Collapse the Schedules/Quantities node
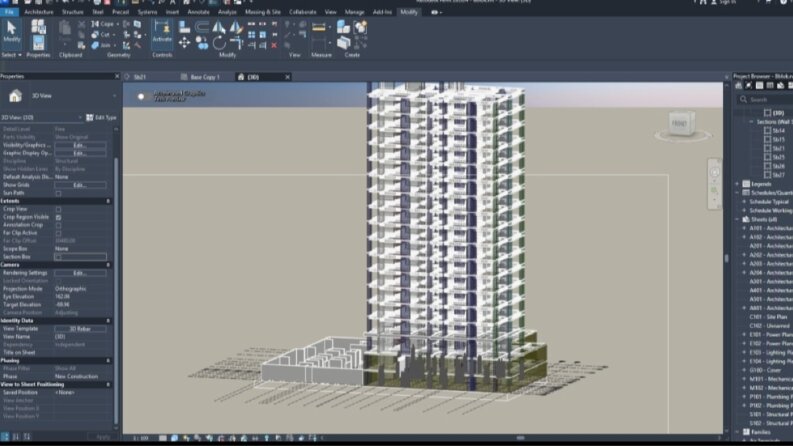The height and width of the screenshot is (446, 793). tap(737, 193)
